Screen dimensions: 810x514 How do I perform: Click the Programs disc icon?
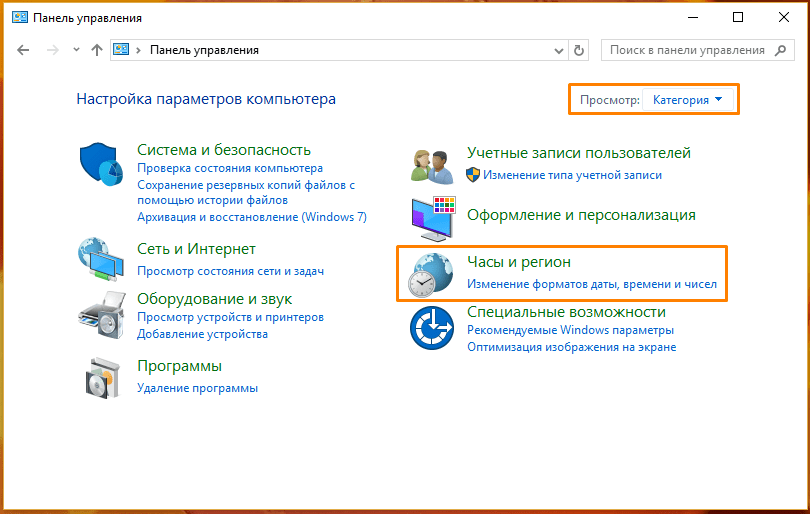[x=103, y=378]
